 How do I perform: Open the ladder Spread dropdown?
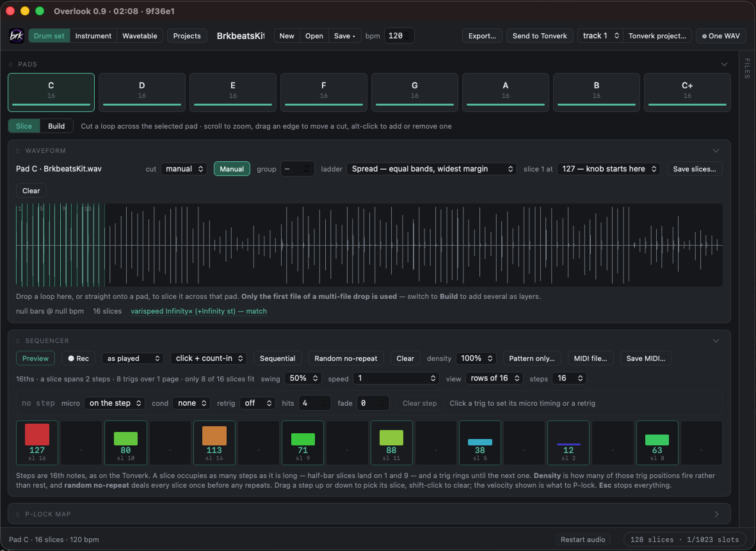[431, 169]
